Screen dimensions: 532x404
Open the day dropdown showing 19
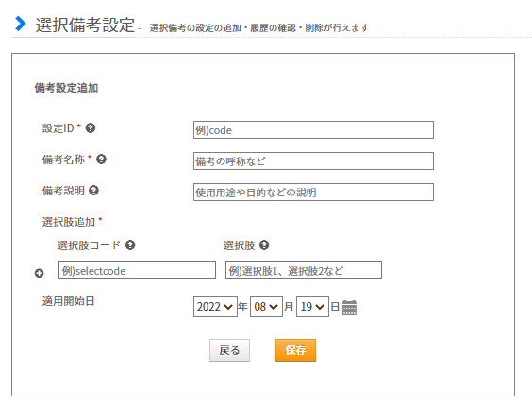(312, 307)
